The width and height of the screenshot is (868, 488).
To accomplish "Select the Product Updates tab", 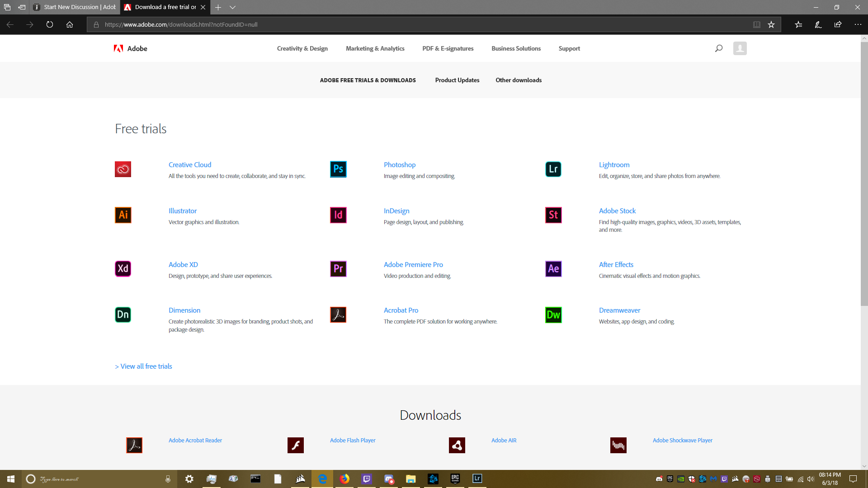I will pos(458,80).
